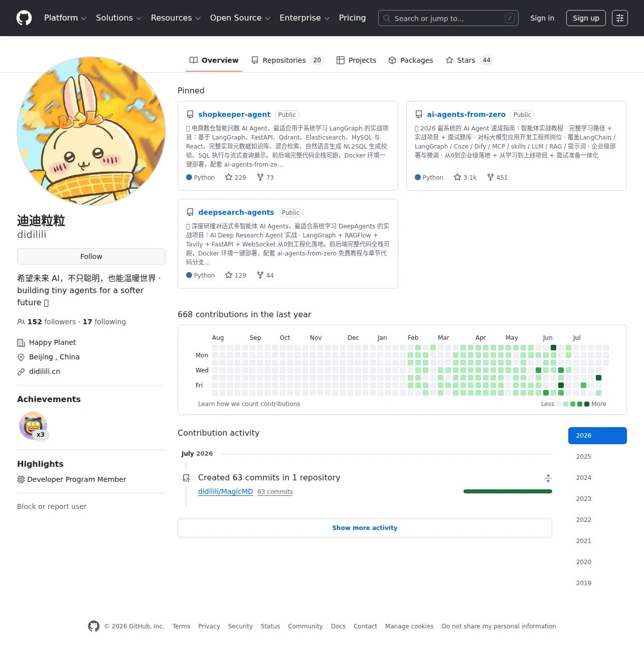Select year 2019 in activity filter
The image size is (644, 653).
597,583
